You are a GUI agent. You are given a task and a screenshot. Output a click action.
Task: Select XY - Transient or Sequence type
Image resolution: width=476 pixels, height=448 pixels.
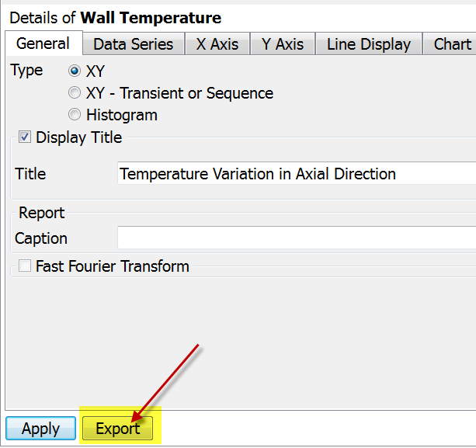coord(75,93)
